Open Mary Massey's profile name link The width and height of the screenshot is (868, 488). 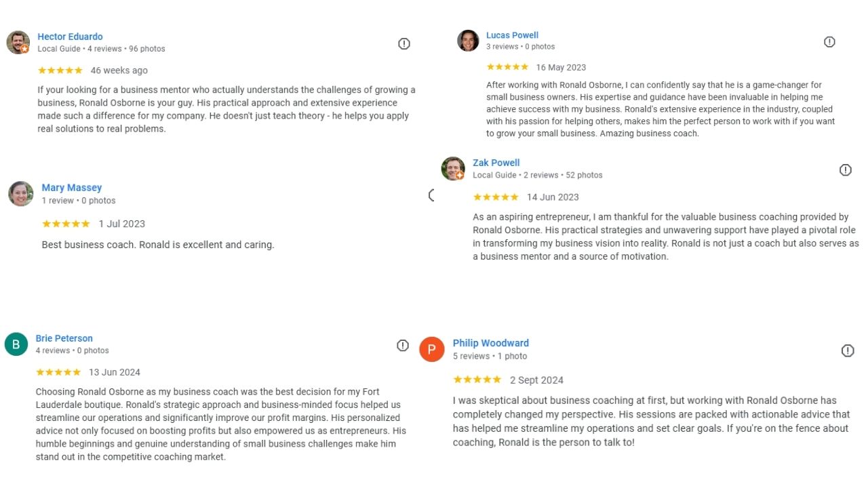tap(71, 188)
